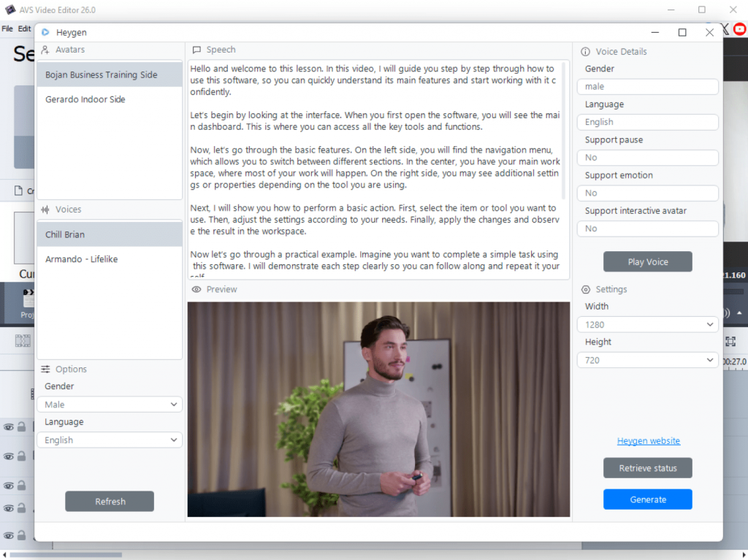Open the File menu in AVS Video Editor
Image resolution: width=748 pixels, height=560 pixels.
pos(7,28)
